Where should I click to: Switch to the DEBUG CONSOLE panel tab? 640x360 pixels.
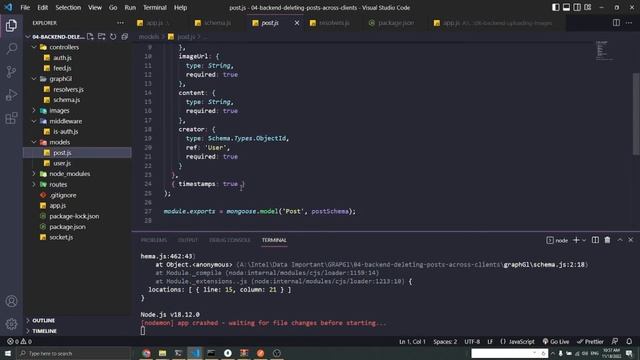(229, 240)
